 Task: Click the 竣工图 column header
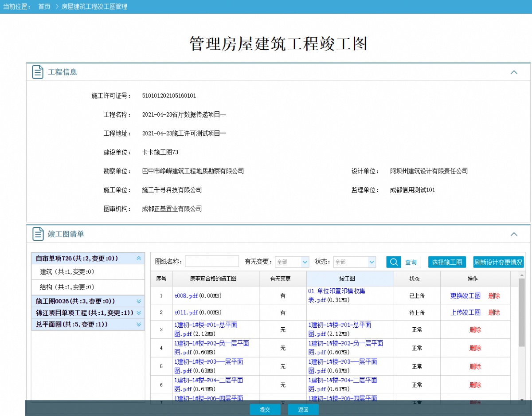(x=350, y=279)
